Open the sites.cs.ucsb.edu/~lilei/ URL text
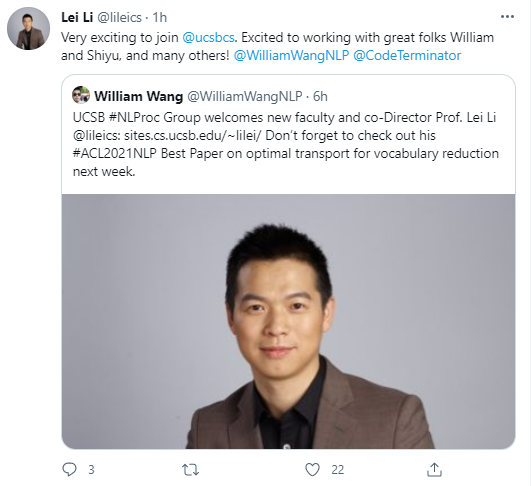531x486 pixels. pos(193,135)
